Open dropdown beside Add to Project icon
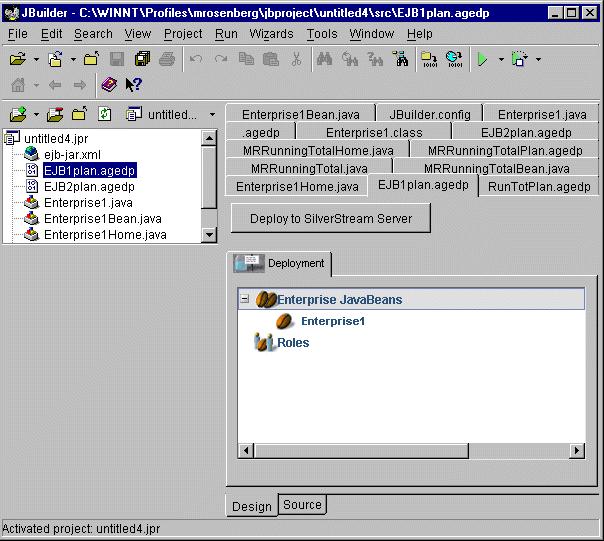This screenshot has width=604, height=541. click(36, 114)
